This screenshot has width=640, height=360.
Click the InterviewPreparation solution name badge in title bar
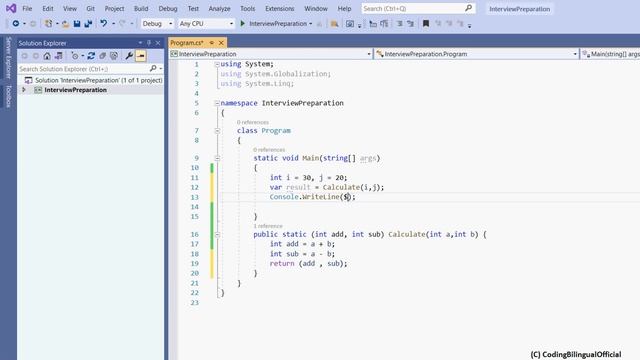pos(520,9)
